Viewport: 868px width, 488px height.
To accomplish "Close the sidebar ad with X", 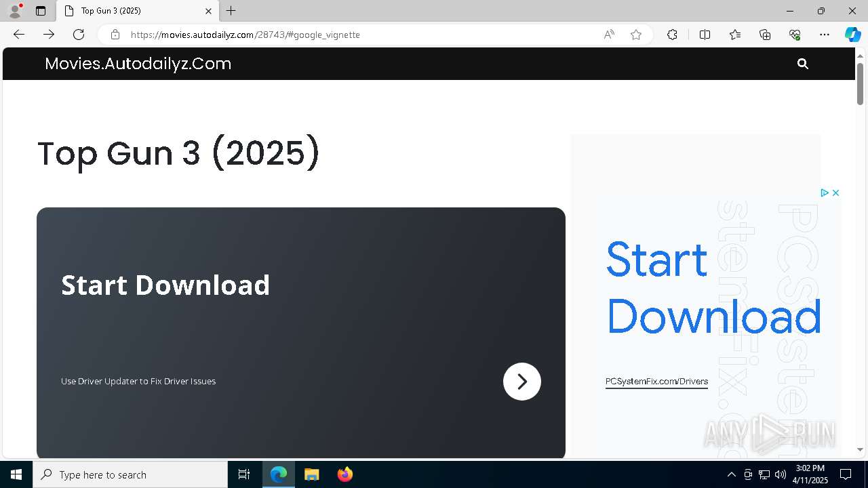I will pyautogui.click(x=836, y=193).
